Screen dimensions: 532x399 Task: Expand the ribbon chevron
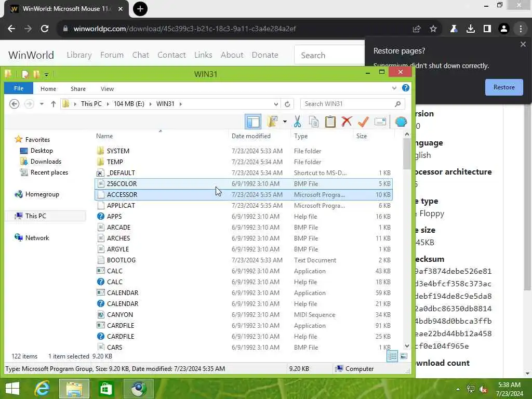394,88
